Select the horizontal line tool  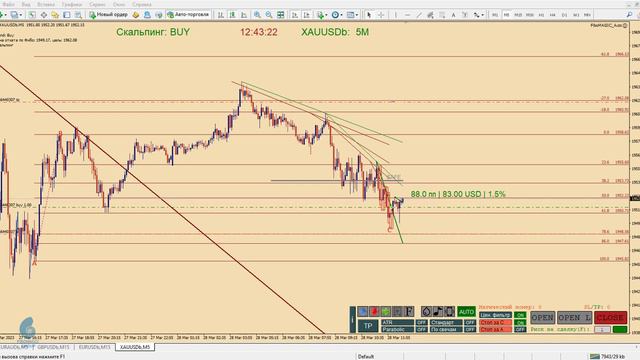(407, 15)
